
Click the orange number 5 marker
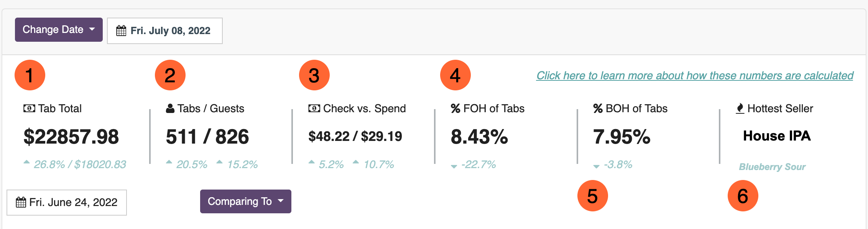[x=593, y=196]
